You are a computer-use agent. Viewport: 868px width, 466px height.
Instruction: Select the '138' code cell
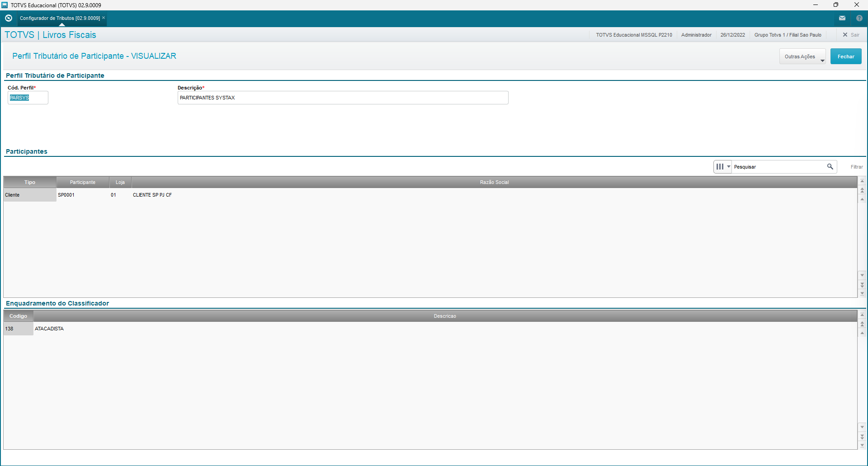(19, 329)
